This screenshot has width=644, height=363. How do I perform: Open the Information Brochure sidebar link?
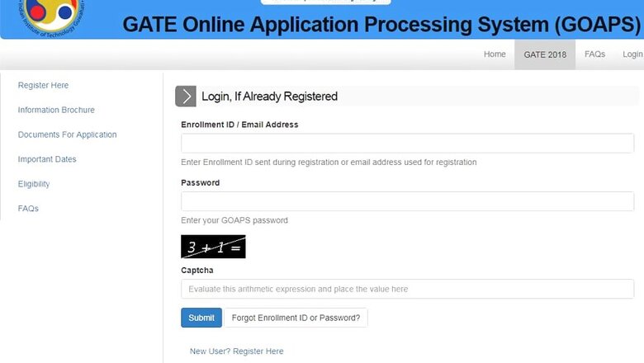click(x=56, y=110)
